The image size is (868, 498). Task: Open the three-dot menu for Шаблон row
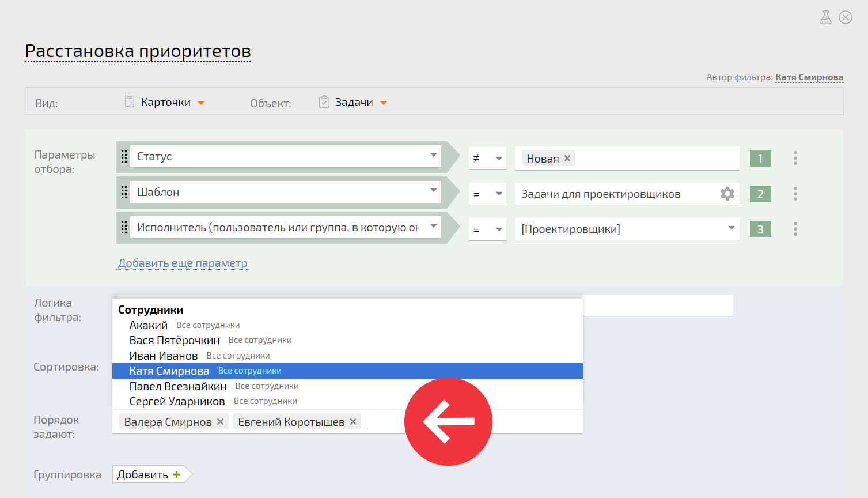coord(795,194)
